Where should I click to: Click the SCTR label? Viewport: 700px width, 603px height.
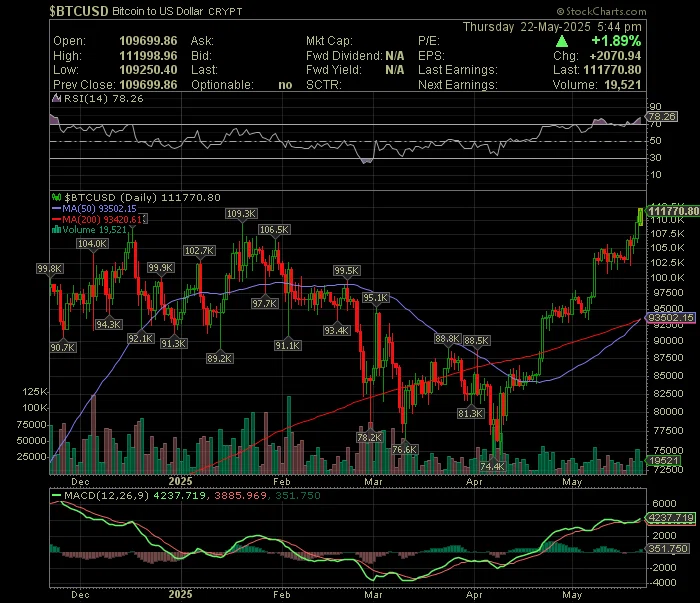point(324,85)
